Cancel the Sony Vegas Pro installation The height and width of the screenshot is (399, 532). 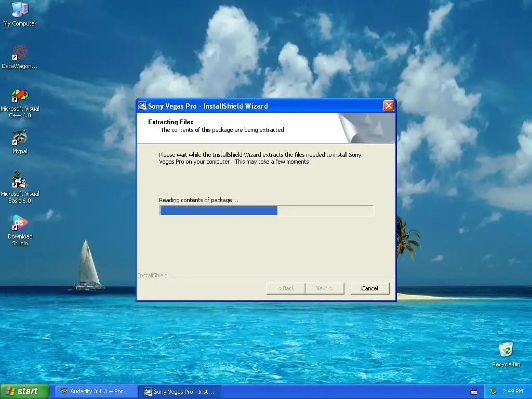click(x=369, y=288)
